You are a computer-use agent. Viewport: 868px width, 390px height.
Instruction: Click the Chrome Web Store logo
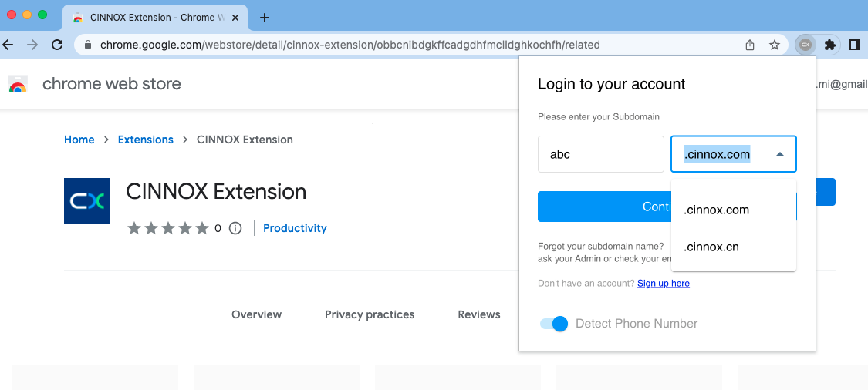coord(18,84)
